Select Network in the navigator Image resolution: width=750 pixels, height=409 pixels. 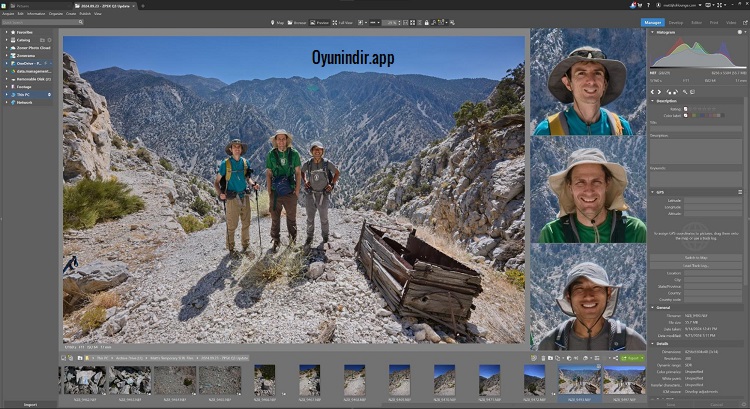coord(24,102)
